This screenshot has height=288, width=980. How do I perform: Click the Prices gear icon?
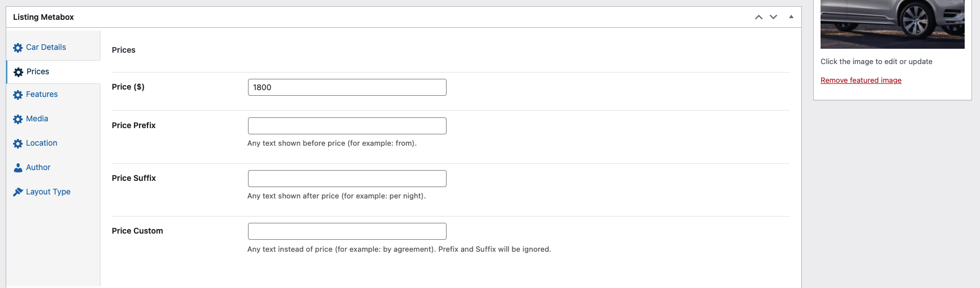pyautogui.click(x=19, y=72)
